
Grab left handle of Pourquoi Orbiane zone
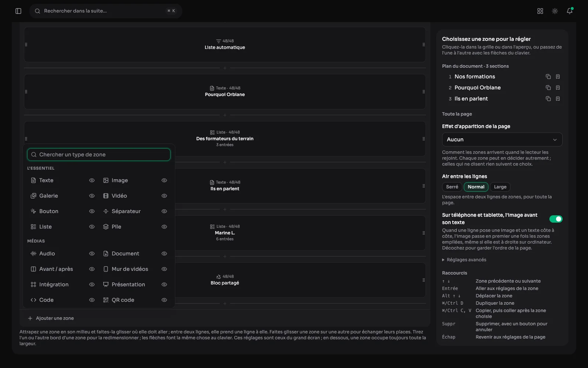(x=26, y=92)
